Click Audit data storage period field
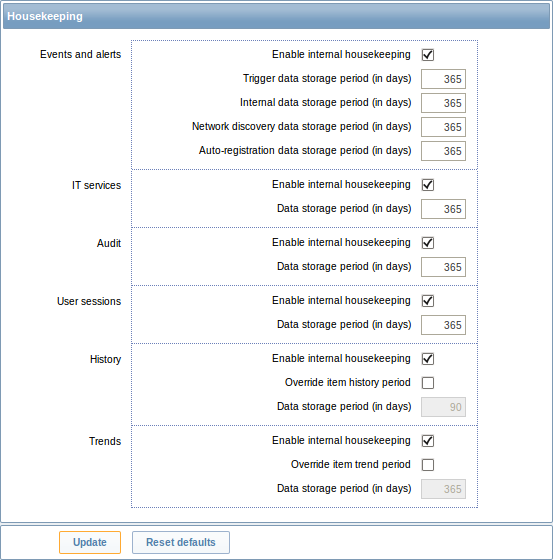Screen dimensions: 553x560 point(443,267)
